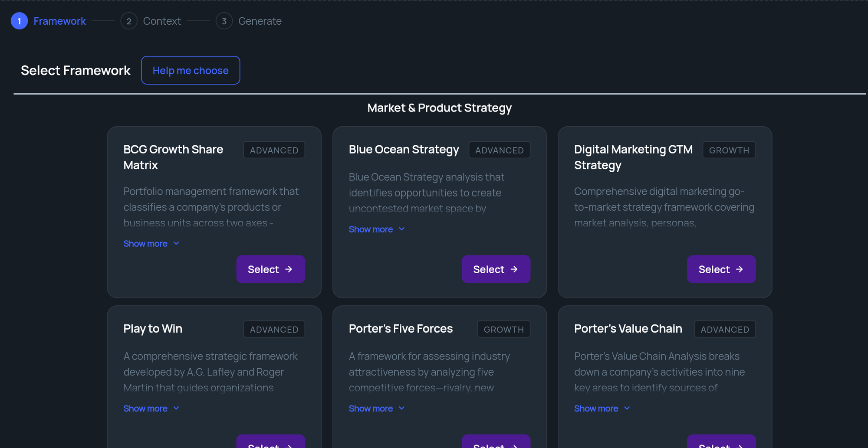Click the BCG Growth Share Matrix card title
868x448 pixels.
(173, 157)
